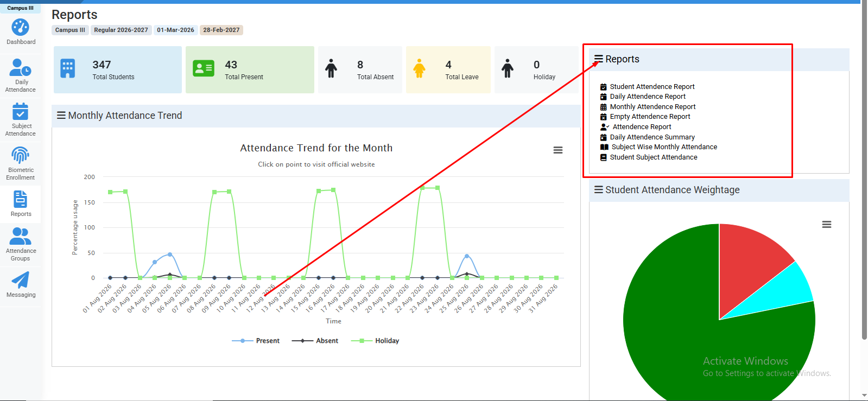This screenshot has height=401, width=868.
Task: Open the Dashboard gauge icon
Action: [x=20, y=27]
